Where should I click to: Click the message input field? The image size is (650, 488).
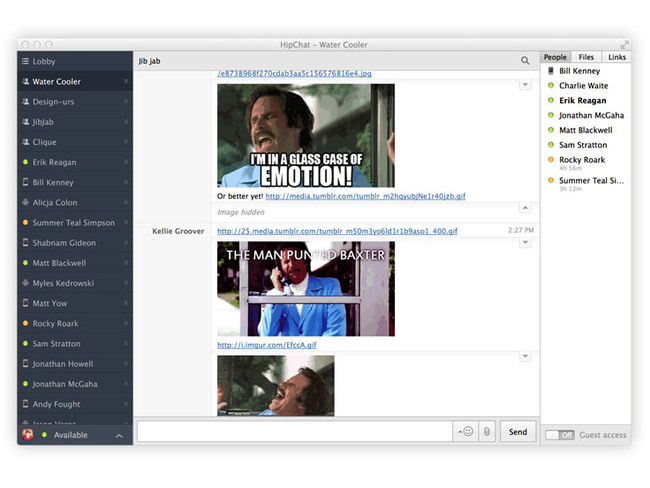295,432
